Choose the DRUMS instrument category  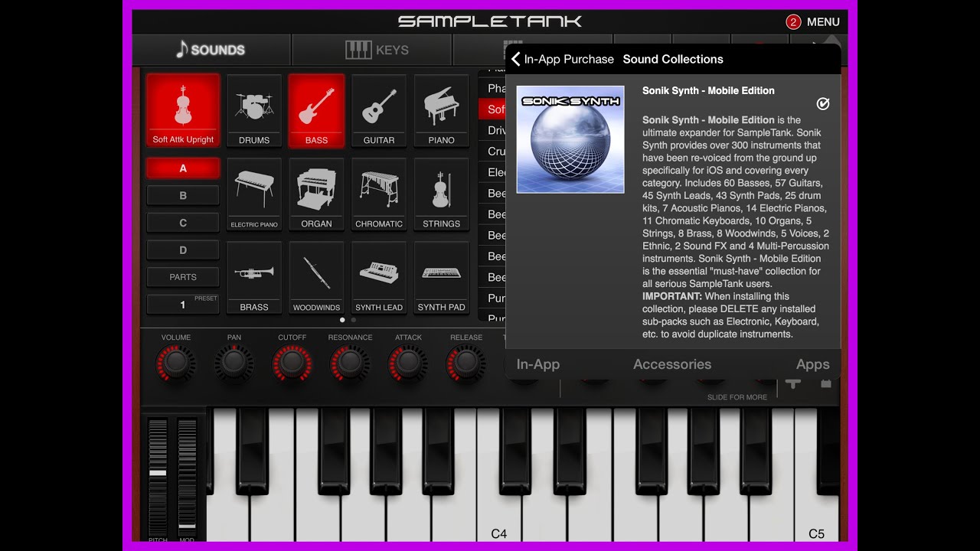(x=253, y=111)
